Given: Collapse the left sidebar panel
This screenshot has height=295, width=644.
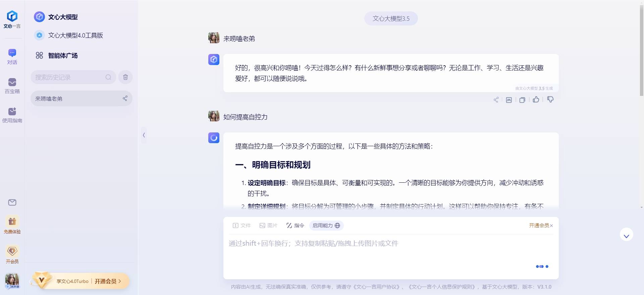Looking at the screenshot, I should (x=144, y=135).
